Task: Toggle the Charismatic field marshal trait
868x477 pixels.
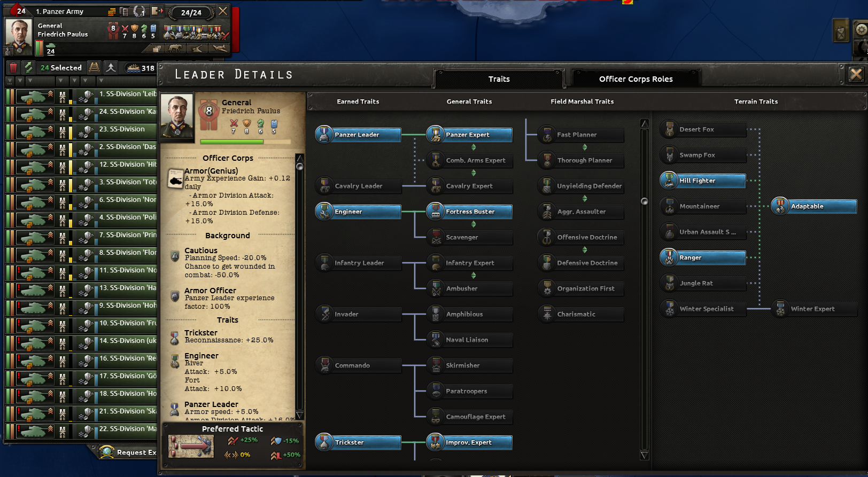Action: (581, 314)
